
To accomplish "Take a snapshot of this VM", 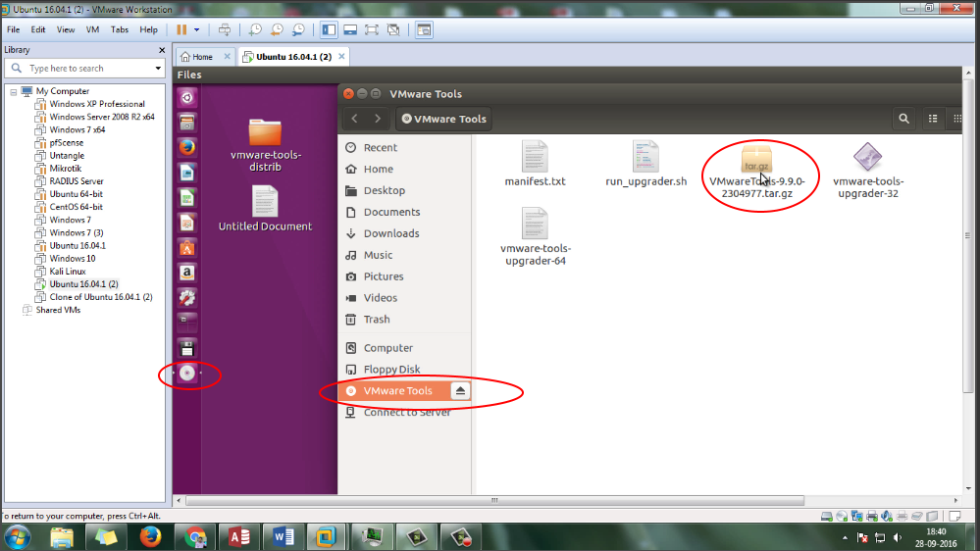I will tap(255, 29).
